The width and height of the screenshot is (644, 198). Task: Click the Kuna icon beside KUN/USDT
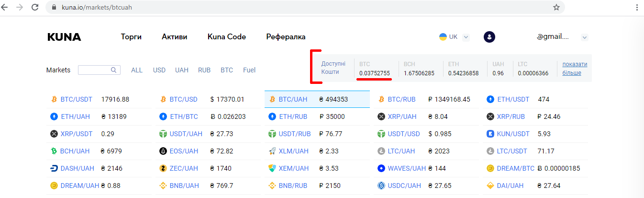[x=490, y=134]
